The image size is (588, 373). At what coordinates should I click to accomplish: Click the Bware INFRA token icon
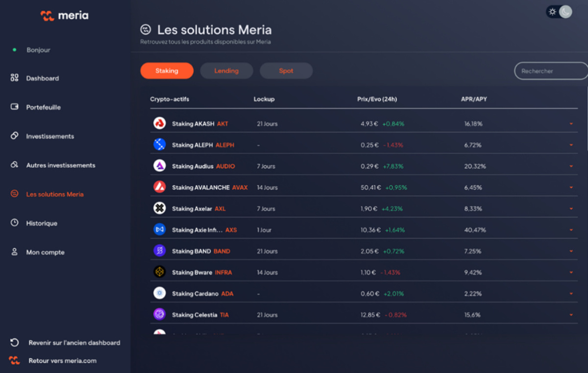click(159, 272)
